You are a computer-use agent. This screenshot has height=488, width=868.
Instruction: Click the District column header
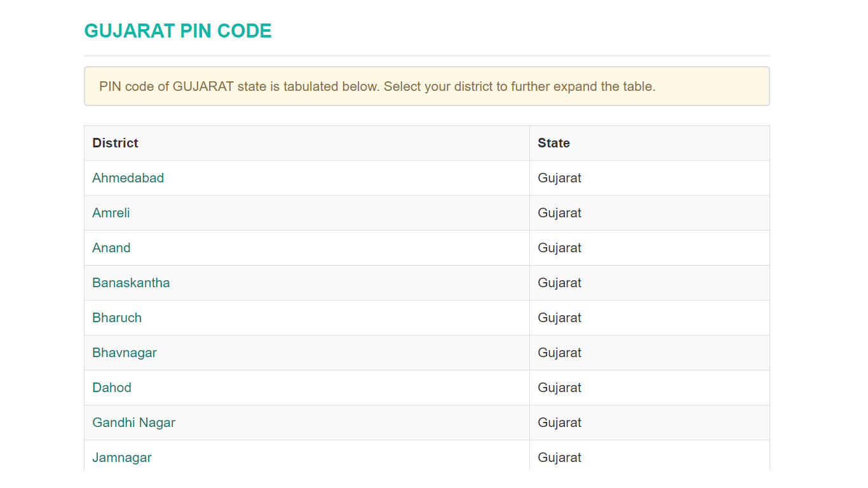(x=115, y=143)
